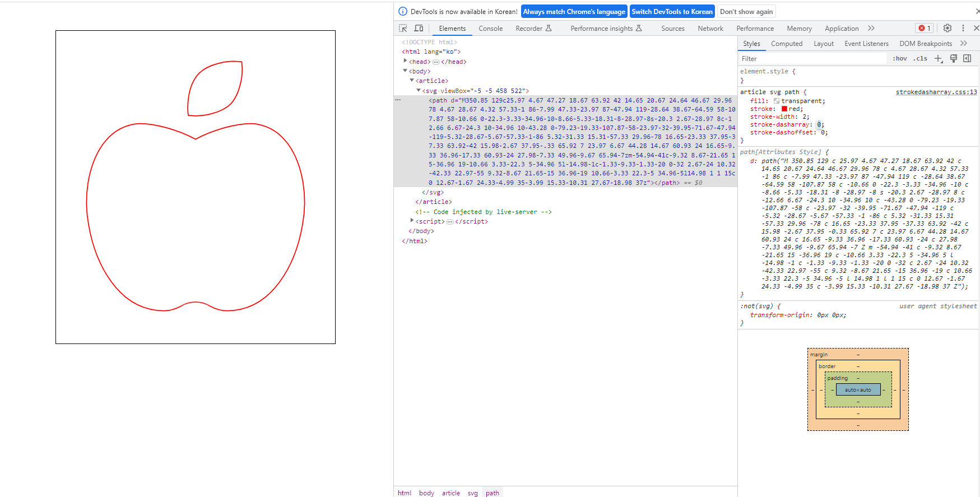Activate the inspect element picker icon

[x=403, y=28]
